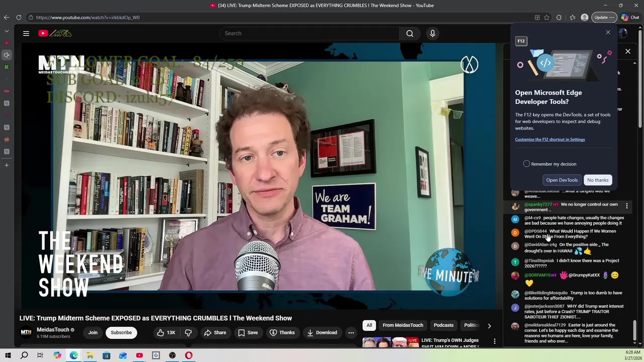Toggle Remember my decision radio
The width and height of the screenshot is (644, 362).
coord(526,164)
